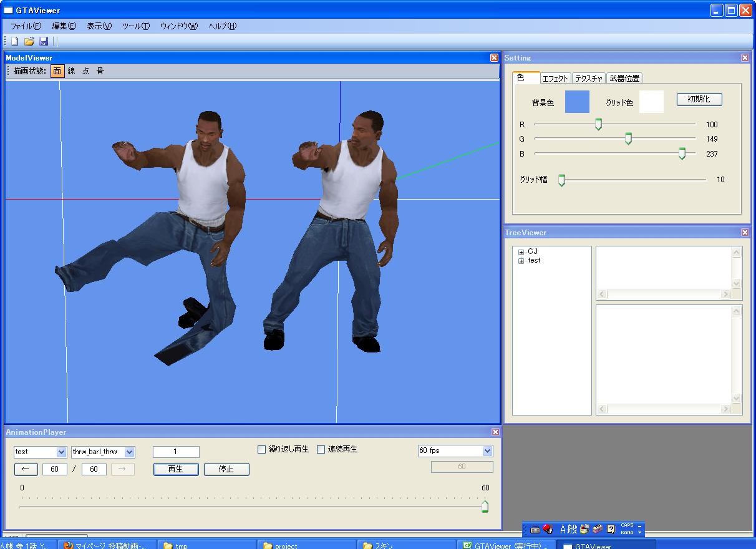Image resolution: width=756 pixels, height=549 pixels.
Task: Click the animation timeline slider handle
Action: pyautogui.click(x=485, y=506)
